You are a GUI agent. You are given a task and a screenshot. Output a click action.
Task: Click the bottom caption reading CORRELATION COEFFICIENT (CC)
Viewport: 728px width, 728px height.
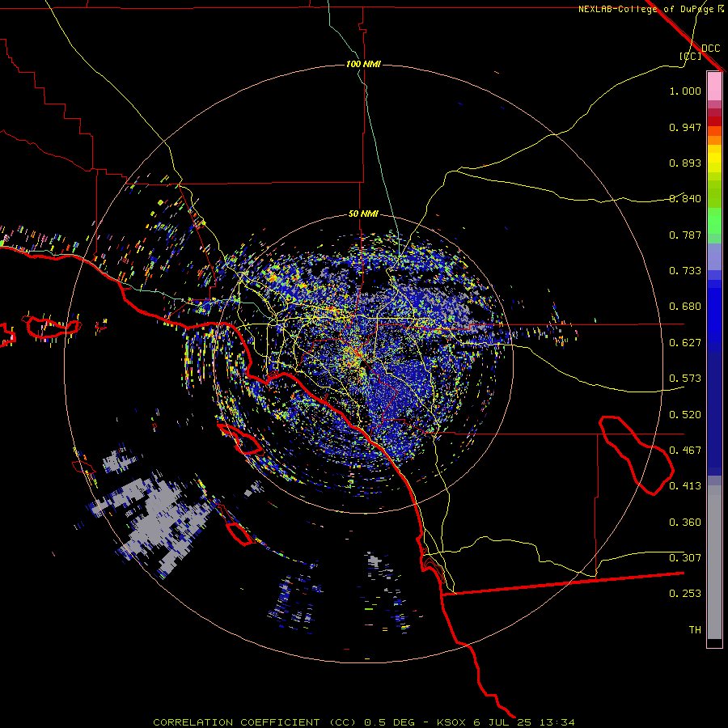pyautogui.click(x=255, y=722)
